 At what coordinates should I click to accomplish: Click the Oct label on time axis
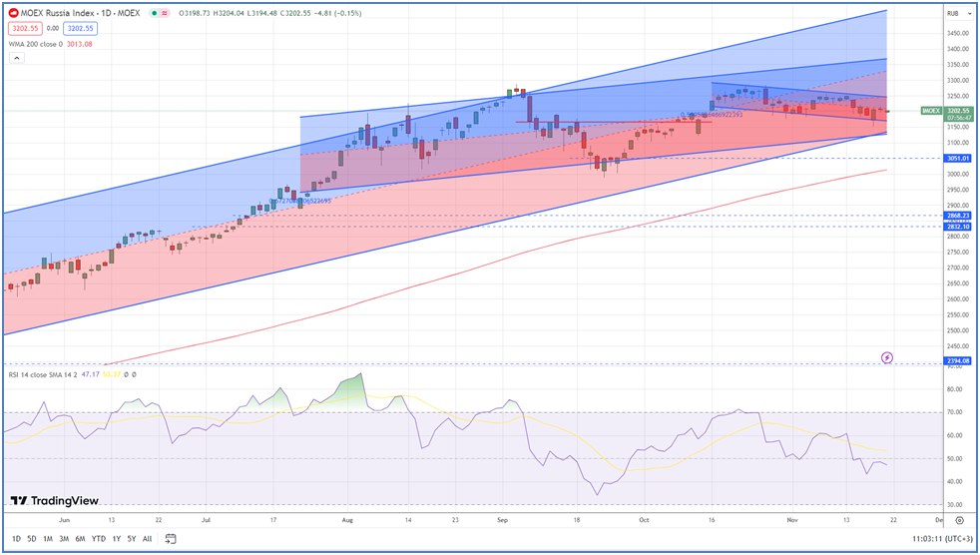click(x=645, y=520)
